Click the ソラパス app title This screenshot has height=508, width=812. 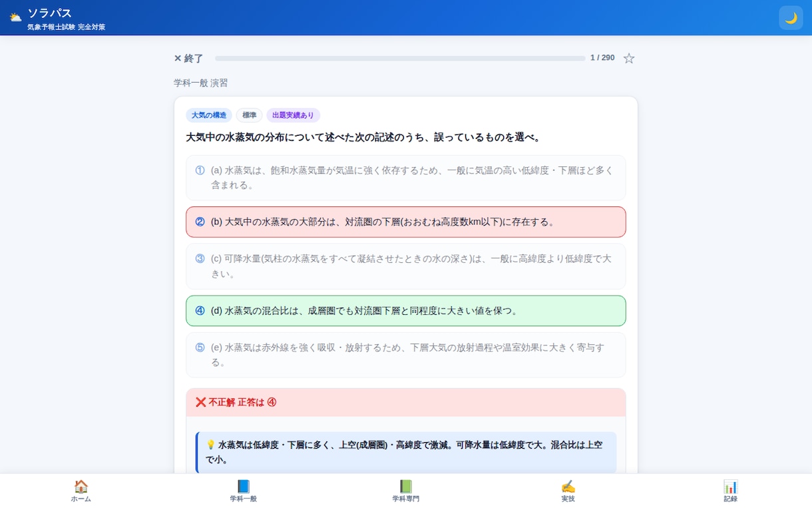(x=50, y=13)
